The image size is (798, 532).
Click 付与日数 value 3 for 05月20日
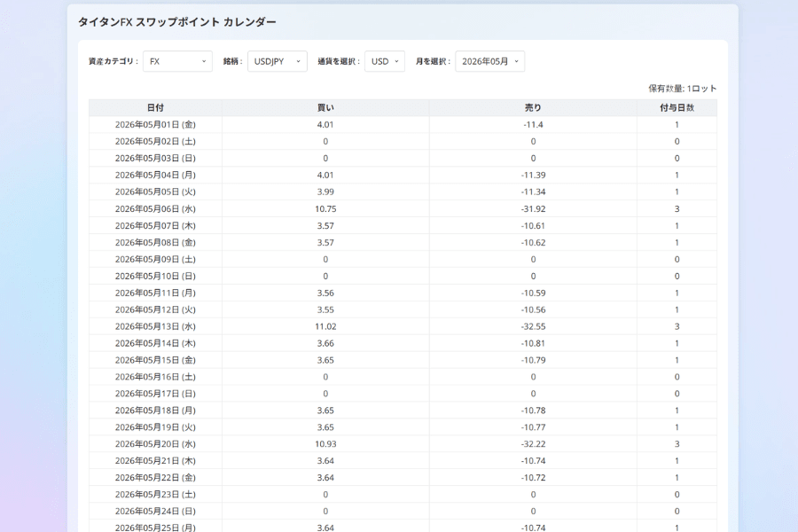point(677,444)
